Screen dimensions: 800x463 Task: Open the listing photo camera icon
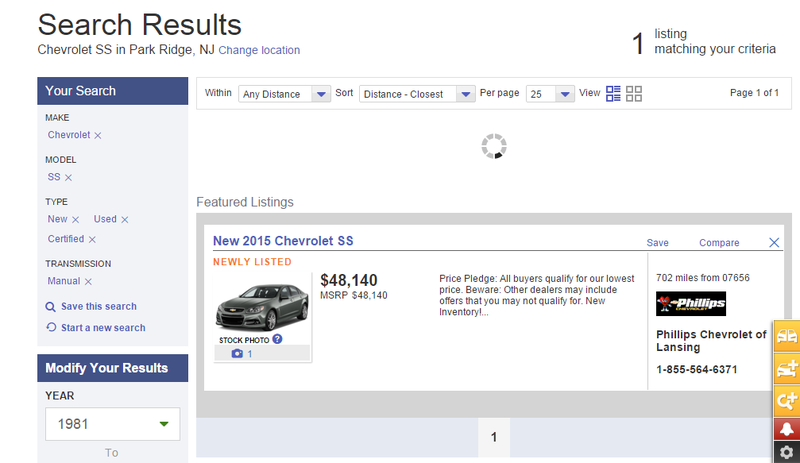tap(237, 353)
